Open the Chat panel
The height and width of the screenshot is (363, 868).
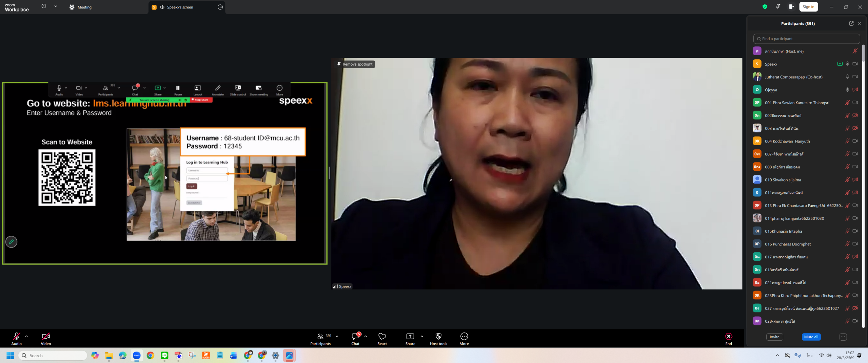355,338
